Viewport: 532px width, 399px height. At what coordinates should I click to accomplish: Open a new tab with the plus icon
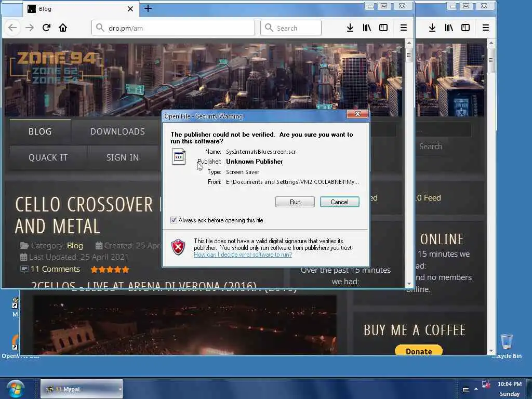coord(148,8)
